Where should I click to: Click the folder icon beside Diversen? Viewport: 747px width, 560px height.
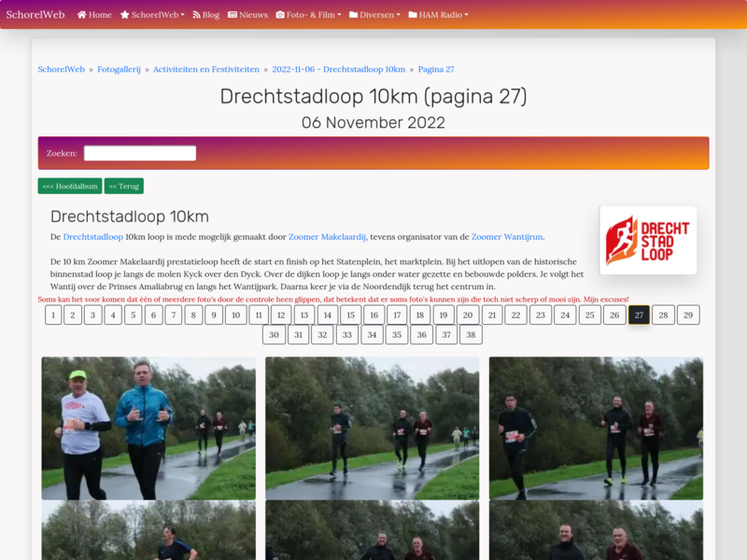click(x=354, y=15)
